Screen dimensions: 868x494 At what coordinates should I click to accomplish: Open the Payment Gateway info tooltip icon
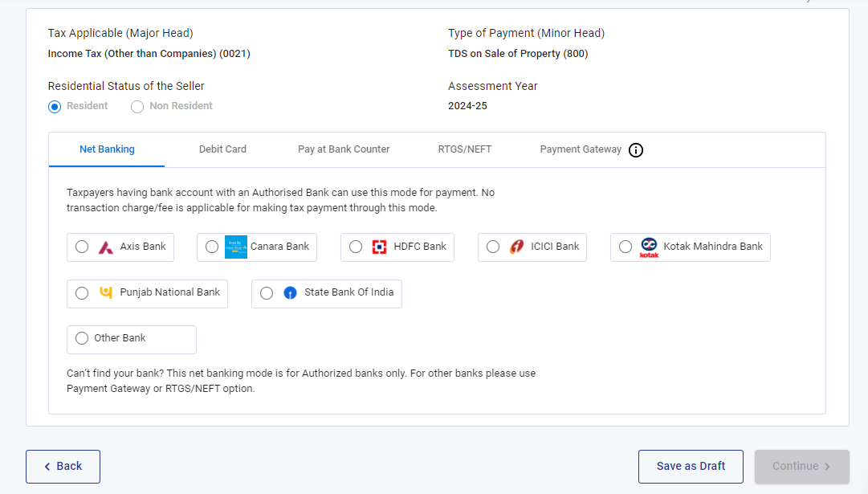tap(635, 149)
